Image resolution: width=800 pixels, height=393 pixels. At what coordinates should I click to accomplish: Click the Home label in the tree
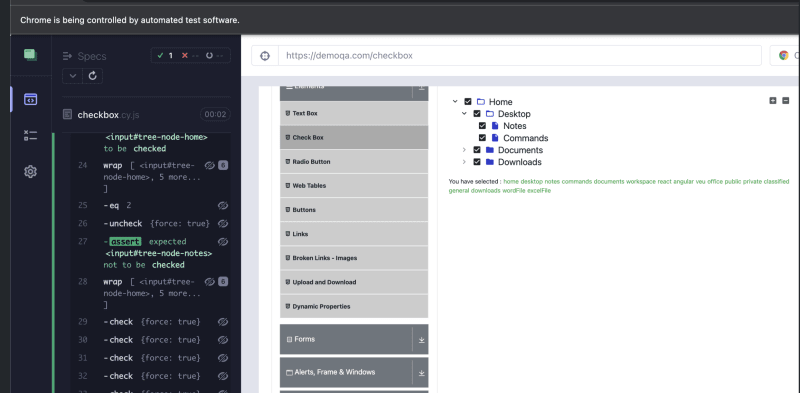(501, 102)
